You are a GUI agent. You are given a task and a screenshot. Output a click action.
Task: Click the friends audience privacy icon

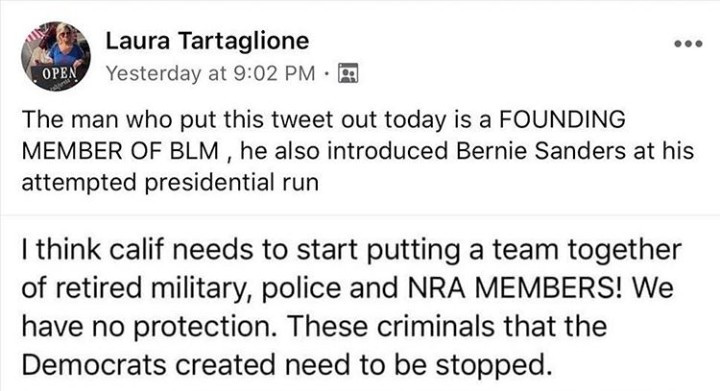click(x=348, y=73)
